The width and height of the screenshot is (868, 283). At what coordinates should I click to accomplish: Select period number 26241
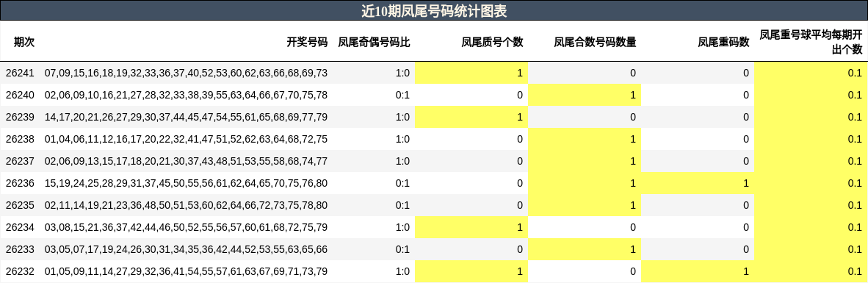(20, 73)
